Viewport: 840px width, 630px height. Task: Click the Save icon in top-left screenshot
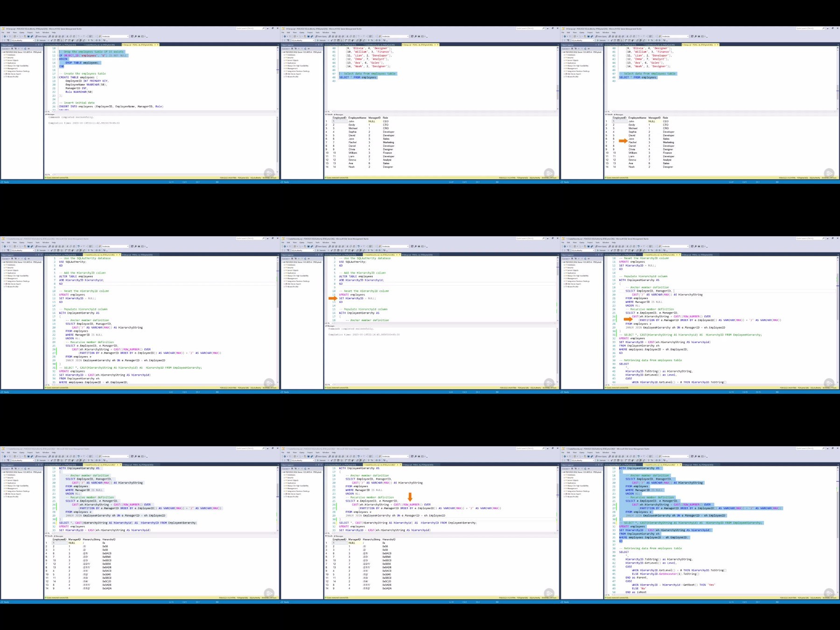(28, 36)
